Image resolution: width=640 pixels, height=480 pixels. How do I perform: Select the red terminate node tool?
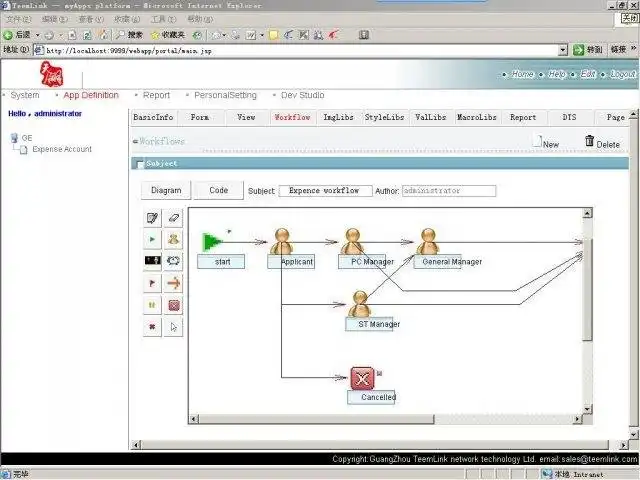(x=173, y=305)
